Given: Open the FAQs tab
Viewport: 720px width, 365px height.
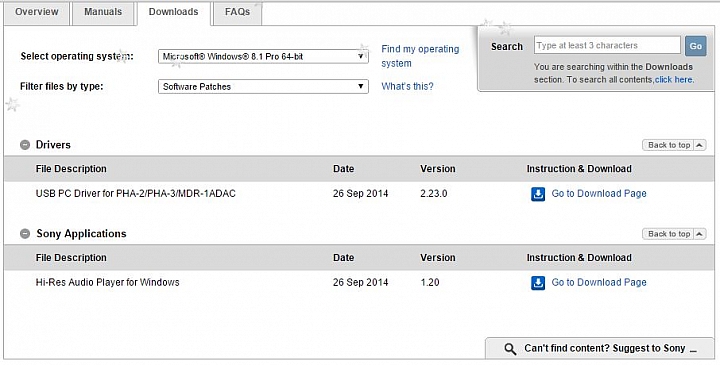Looking at the screenshot, I should pos(237,12).
